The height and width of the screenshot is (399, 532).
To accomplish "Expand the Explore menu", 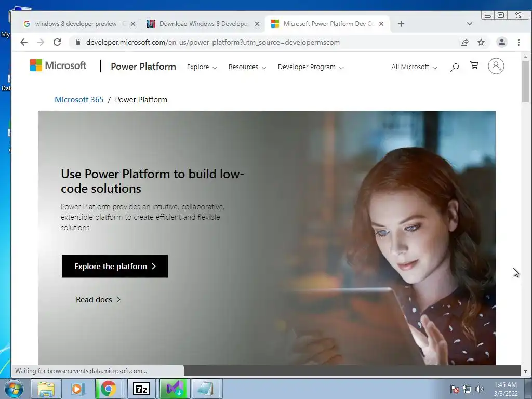I will [x=202, y=67].
